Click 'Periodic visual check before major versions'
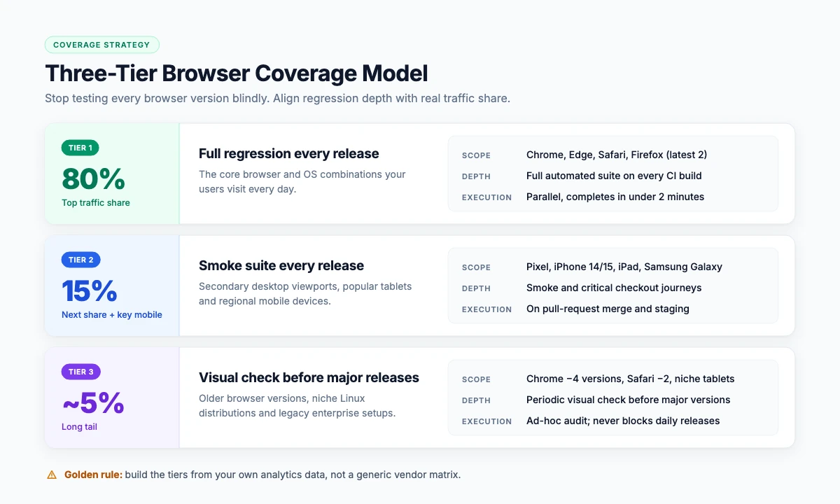Image resolution: width=840 pixels, height=504 pixels. 629,400
